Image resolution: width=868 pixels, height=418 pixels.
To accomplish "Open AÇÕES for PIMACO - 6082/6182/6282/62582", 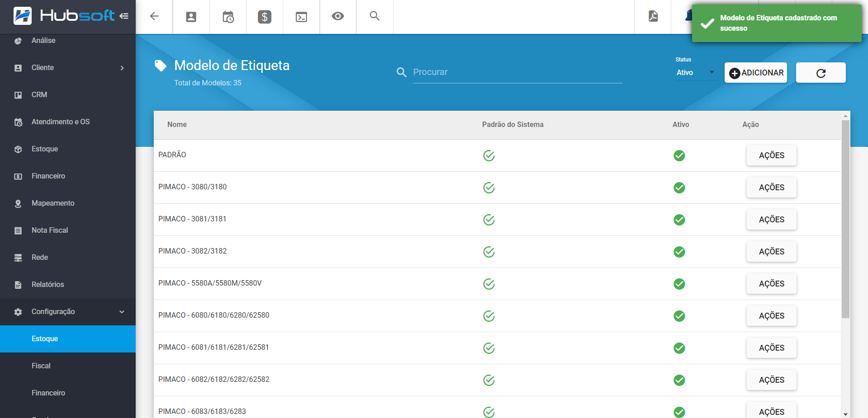I will tap(772, 380).
